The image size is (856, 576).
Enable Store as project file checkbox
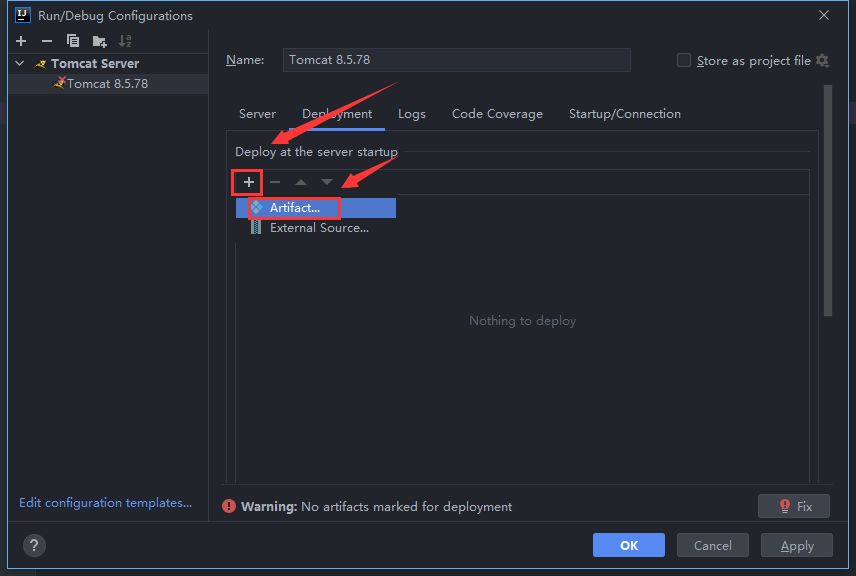click(683, 61)
